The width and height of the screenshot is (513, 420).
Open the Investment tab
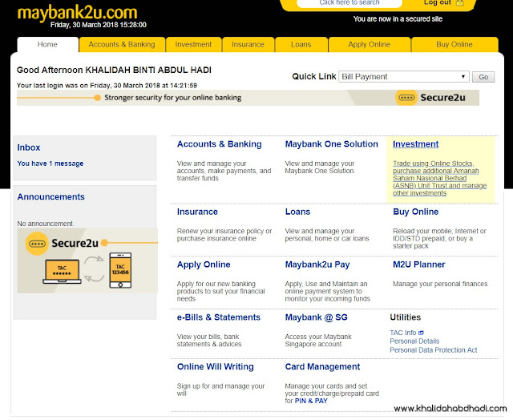click(193, 45)
